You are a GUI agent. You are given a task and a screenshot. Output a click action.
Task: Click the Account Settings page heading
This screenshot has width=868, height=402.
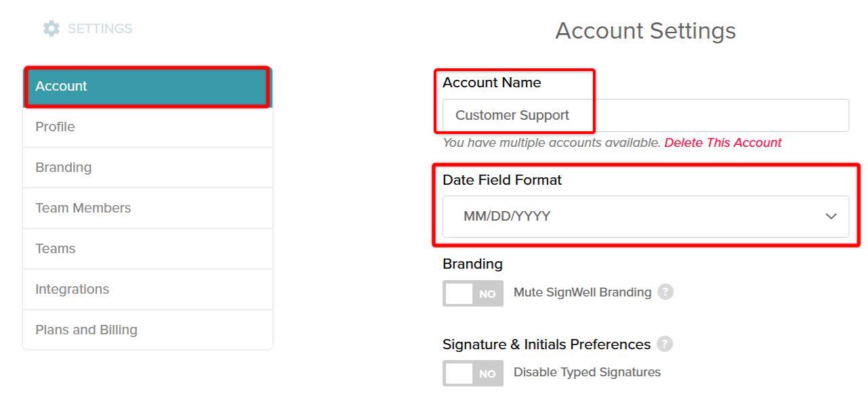pyautogui.click(x=645, y=30)
